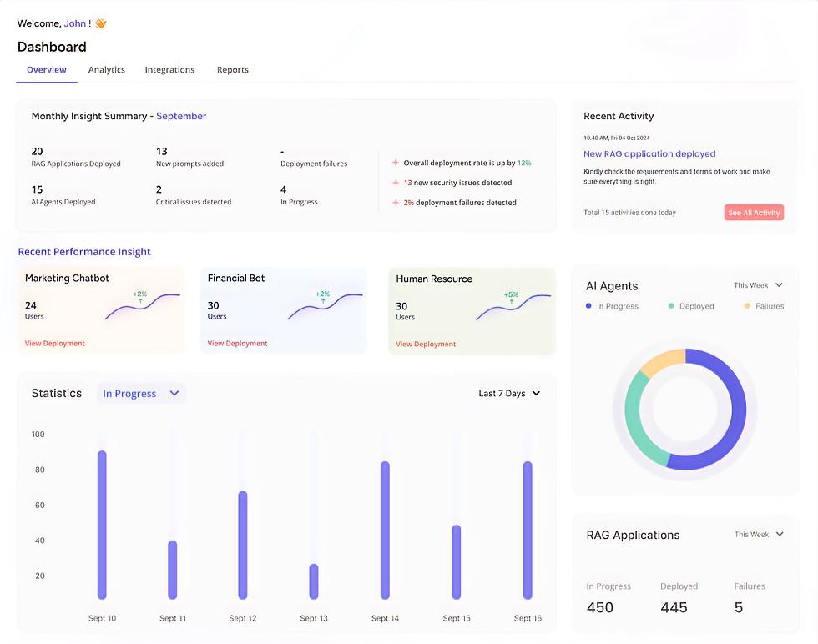Select the Sept 11 bar
The height and width of the screenshot is (644, 818).
click(x=173, y=570)
